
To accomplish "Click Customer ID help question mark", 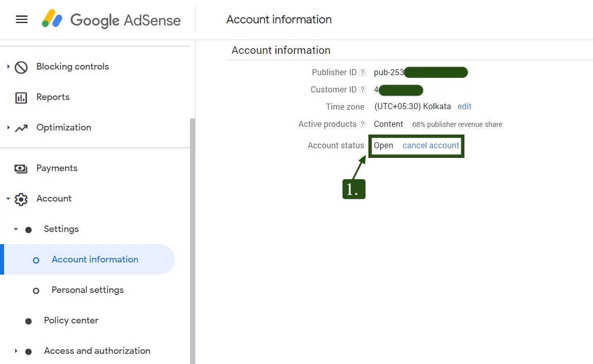I will tap(362, 90).
